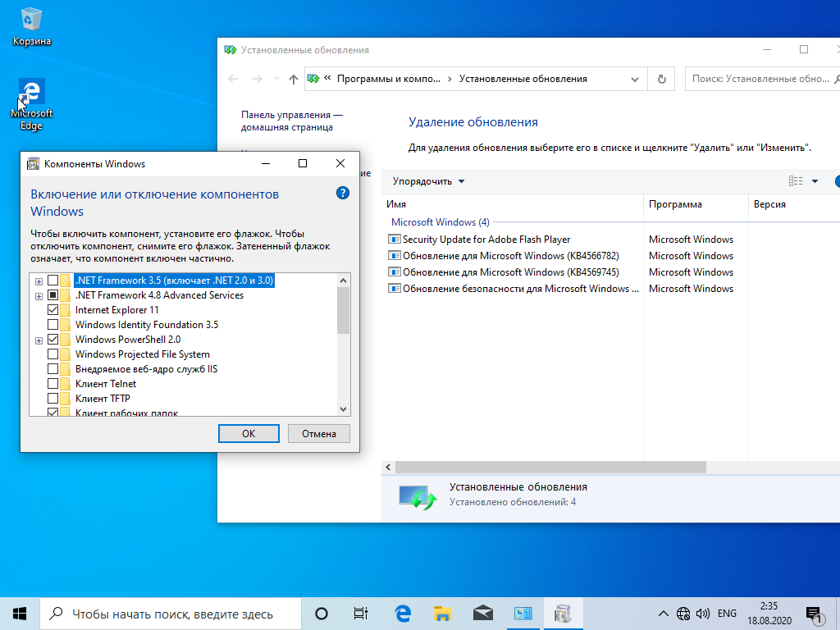The width and height of the screenshot is (840, 630).
Task: Open Windows Start menu
Action: [x=20, y=614]
